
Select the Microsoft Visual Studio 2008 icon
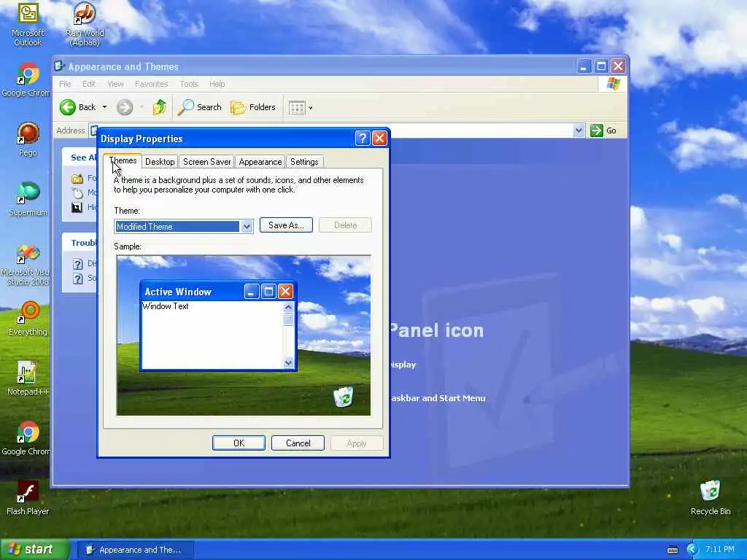[28, 264]
